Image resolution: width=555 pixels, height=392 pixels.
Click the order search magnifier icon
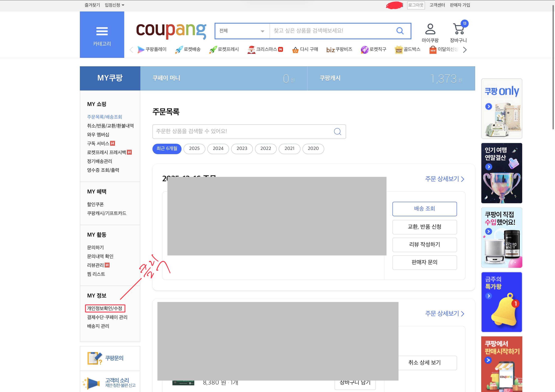pos(337,132)
